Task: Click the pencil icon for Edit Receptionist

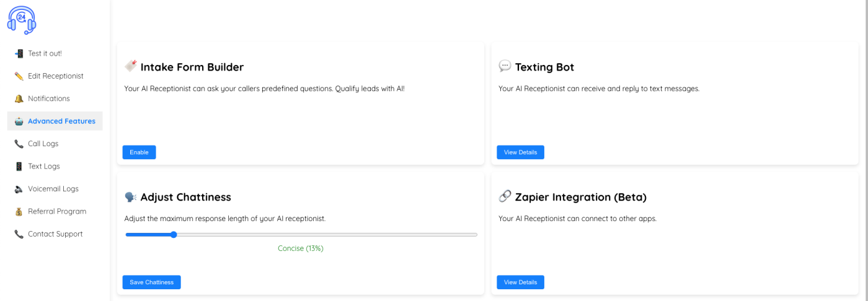Action: [x=19, y=76]
